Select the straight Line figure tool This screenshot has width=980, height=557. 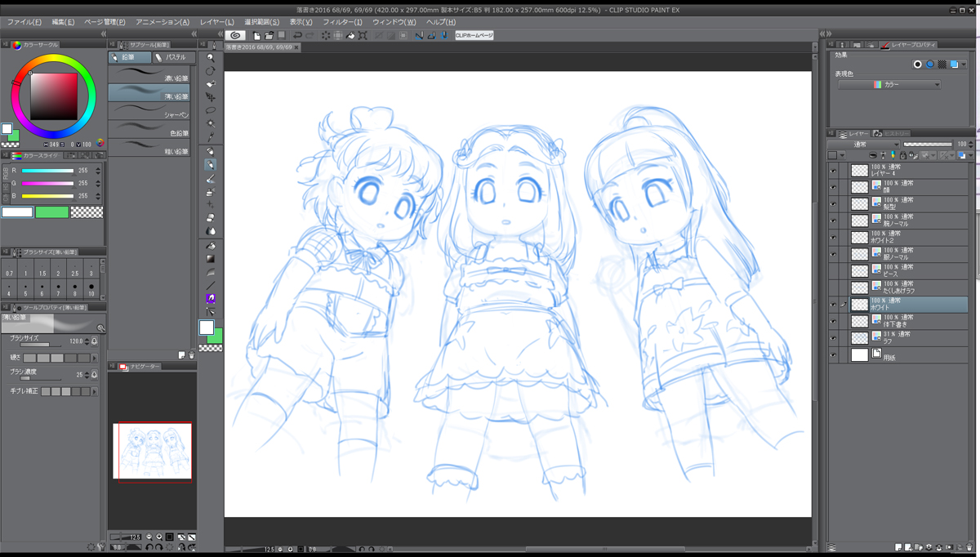tap(211, 285)
